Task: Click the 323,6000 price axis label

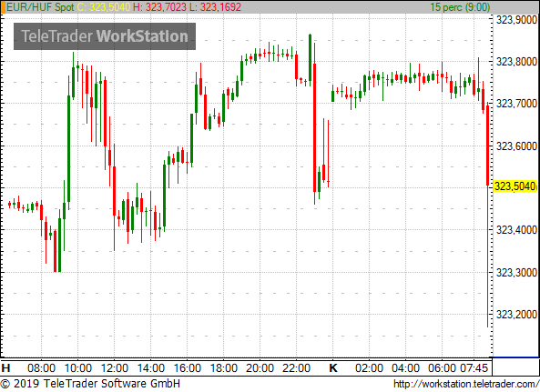Action: click(x=516, y=146)
